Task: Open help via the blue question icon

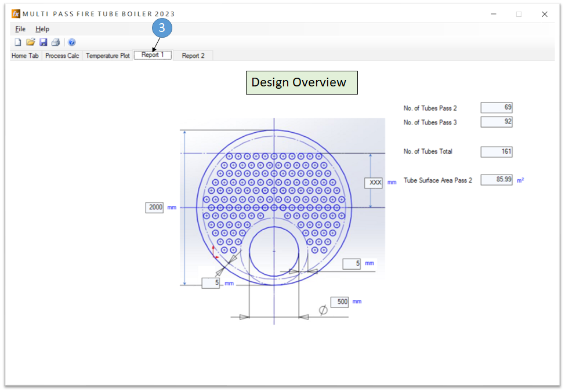Action: 72,42
